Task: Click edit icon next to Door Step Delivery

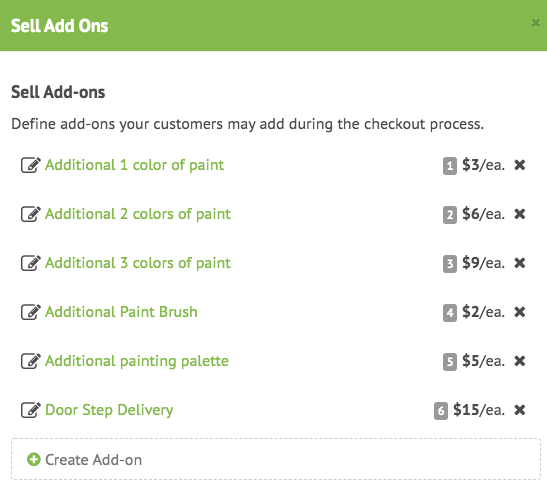Action: [x=31, y=410]
